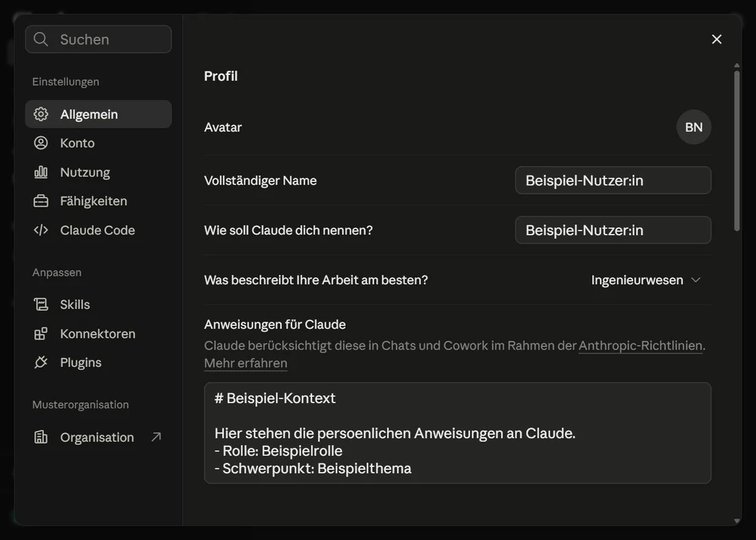Click the scroll icon beside Skills

coord(41,305)
